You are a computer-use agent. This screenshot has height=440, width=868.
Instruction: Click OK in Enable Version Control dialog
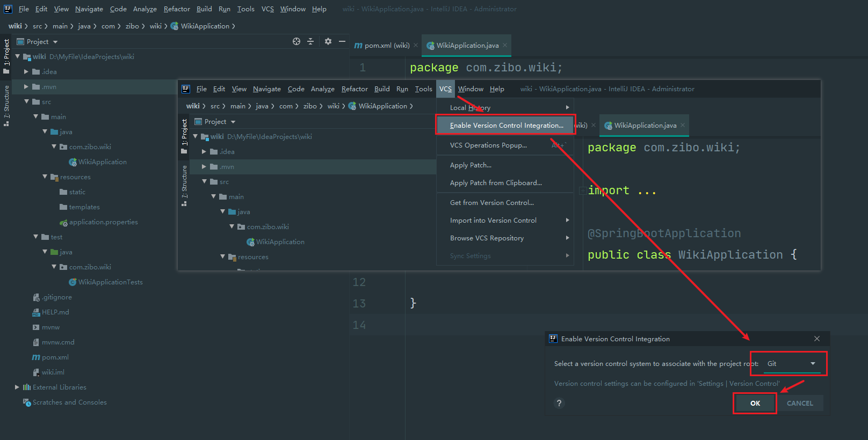pyautogui.click(x=755, y=403)
